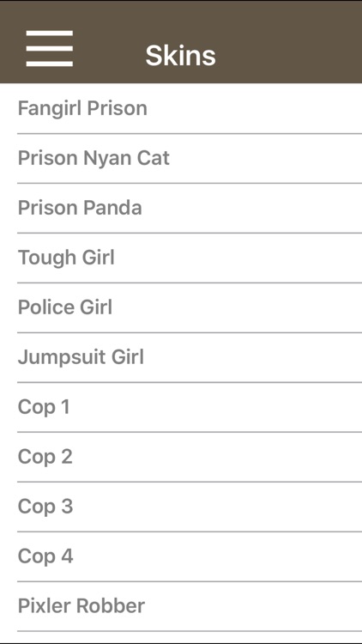Click blank area of Prison Panda row
362x644 pixels.
point(252,208)
